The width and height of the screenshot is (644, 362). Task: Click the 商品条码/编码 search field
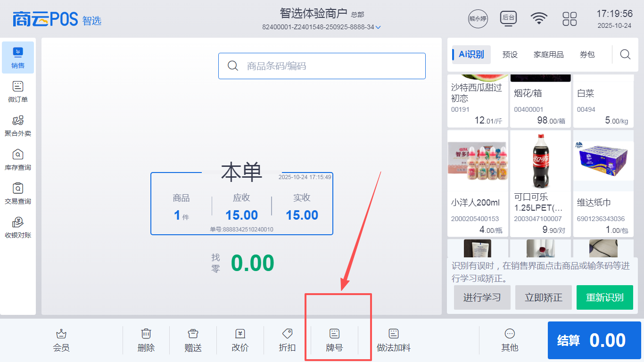(x=322, y=66)
